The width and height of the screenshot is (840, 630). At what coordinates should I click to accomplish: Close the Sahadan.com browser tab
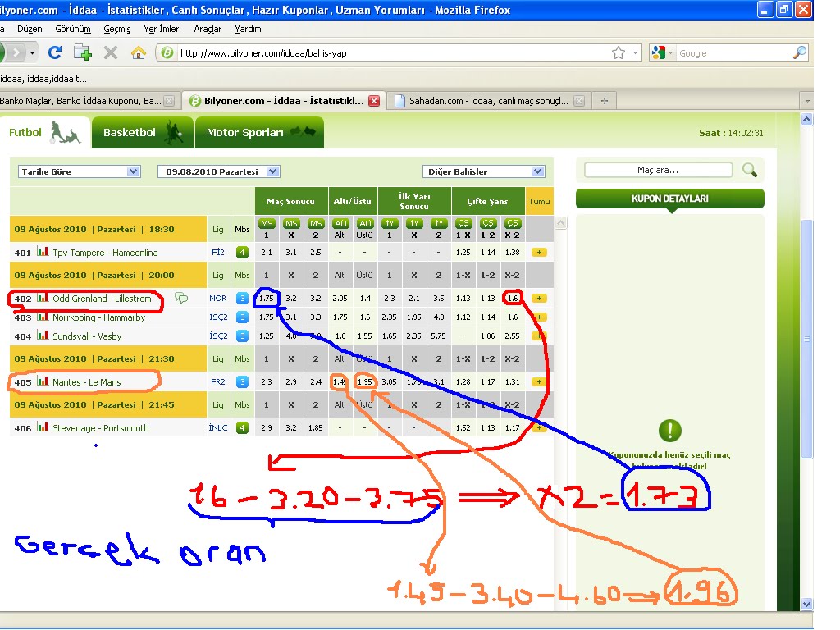click(579, 101)
